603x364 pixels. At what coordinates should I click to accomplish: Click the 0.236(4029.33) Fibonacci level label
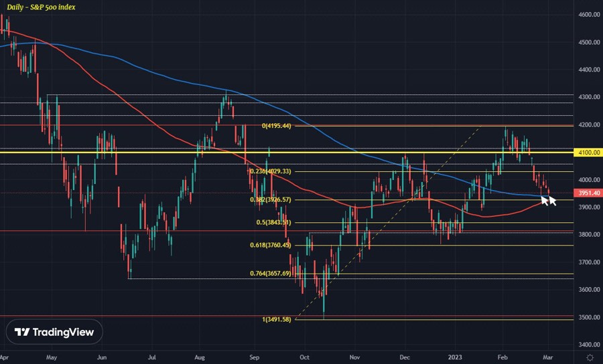point(271,171)
